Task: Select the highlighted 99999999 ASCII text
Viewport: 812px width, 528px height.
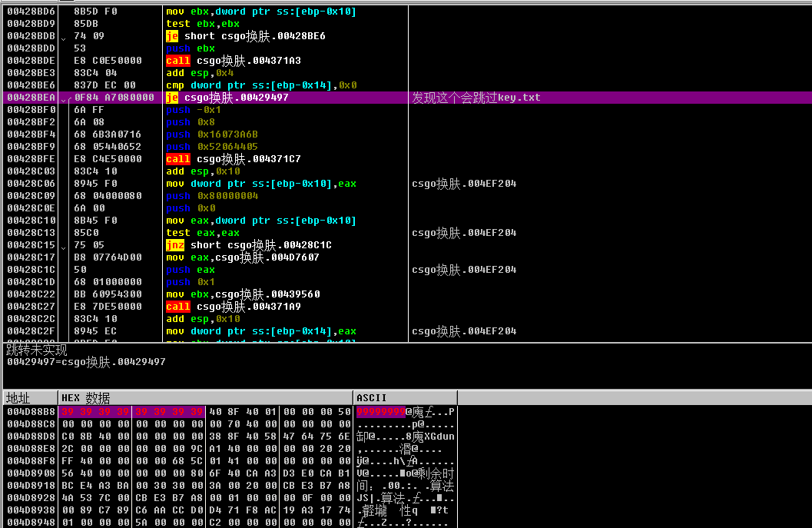Action: click(x=380, y=412)
